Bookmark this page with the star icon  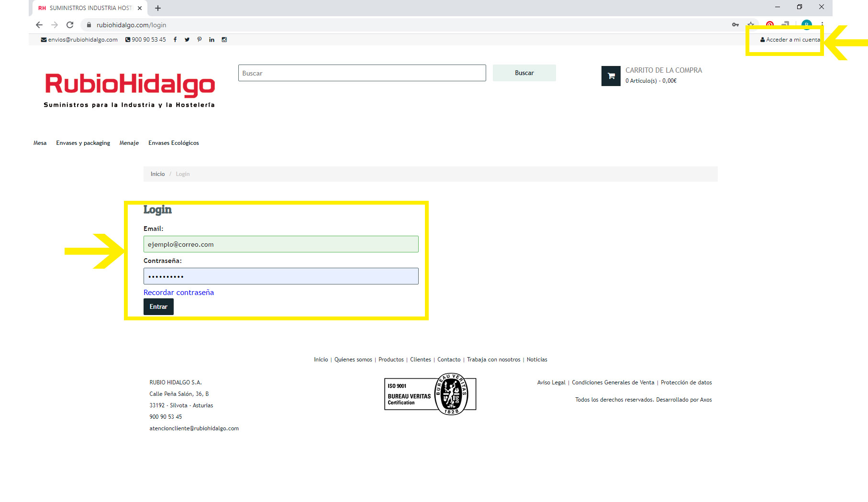click(x=751, y=24)
